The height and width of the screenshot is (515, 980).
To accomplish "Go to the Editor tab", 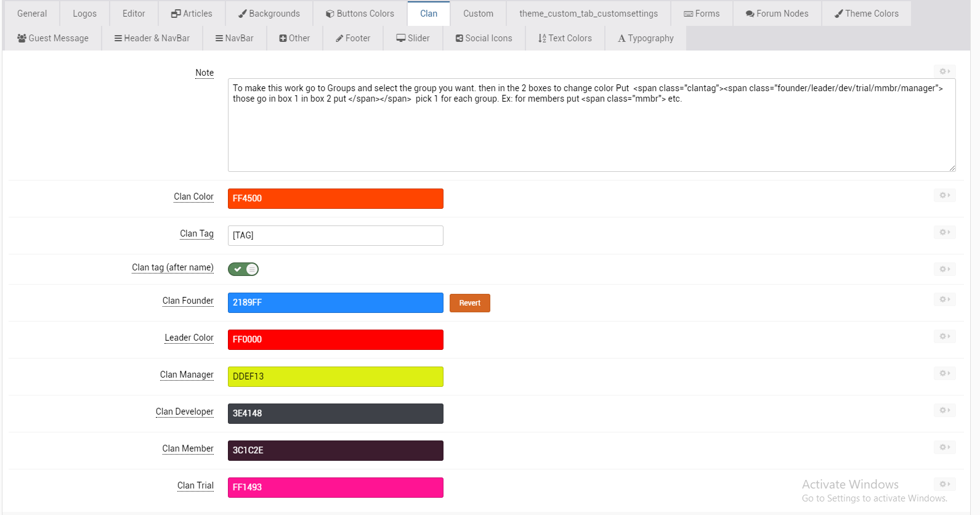I will pos(134,14).
